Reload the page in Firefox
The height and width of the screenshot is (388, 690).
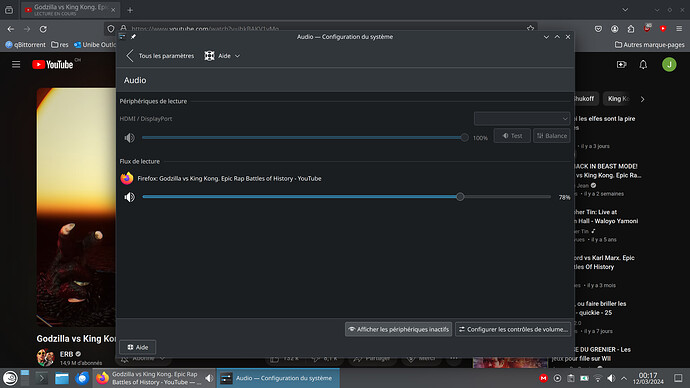(x=43, y=29)
